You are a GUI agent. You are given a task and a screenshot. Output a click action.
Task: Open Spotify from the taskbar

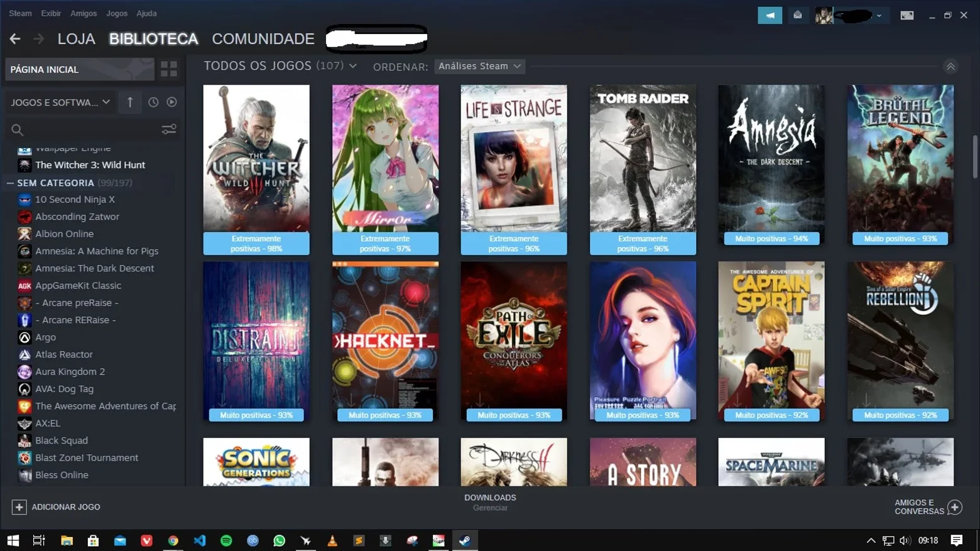pyautogui.click(x=226, y=540)
